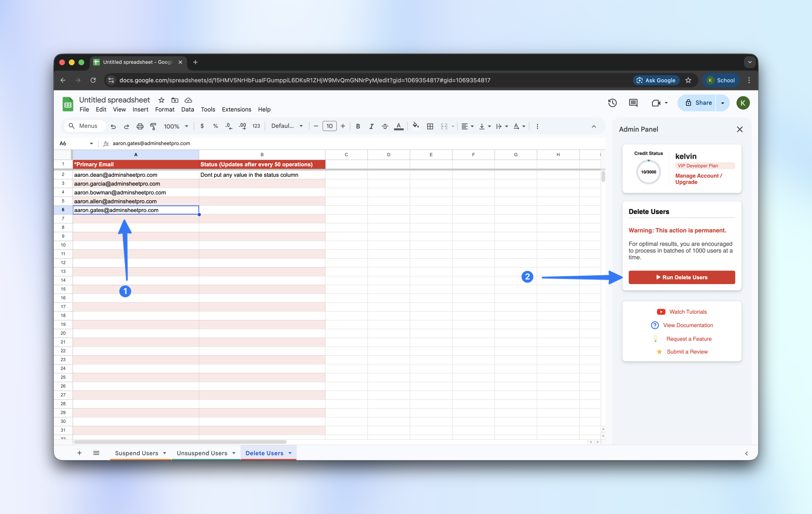
Task: Expand the Delete Users tab arrow
Action: click(x=290, y=453)
